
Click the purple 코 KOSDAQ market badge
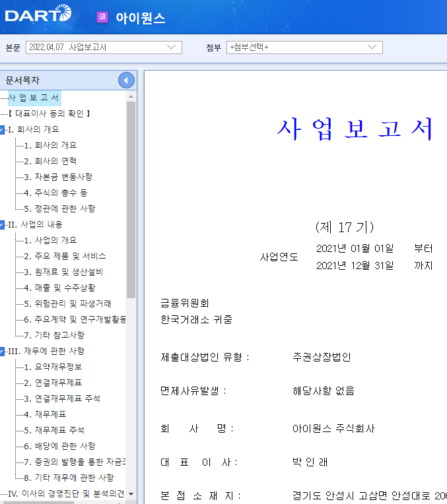[102, 17]
